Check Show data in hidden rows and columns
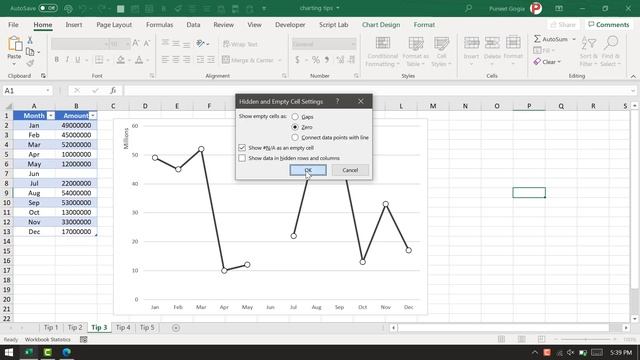 pyautogui.click(x=242, y=158)
